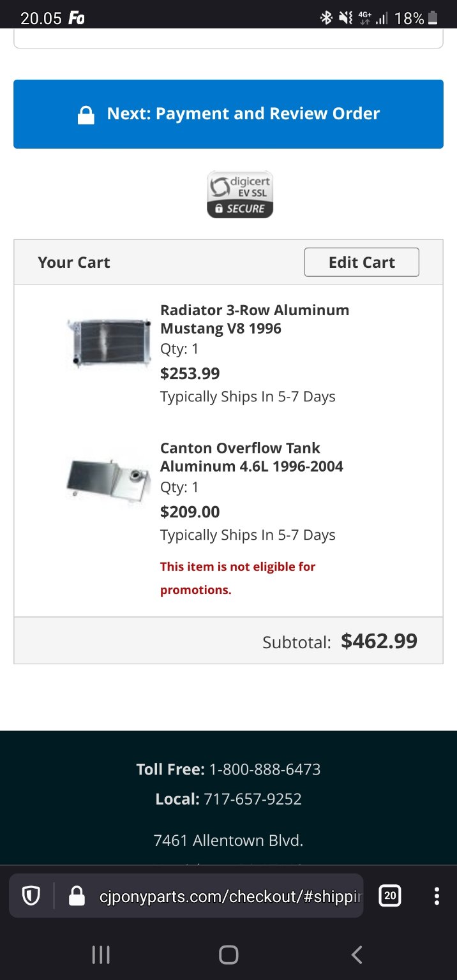Tap the battery indicator in status bar
The height and width of the screenshot is (980, 457).
[433, 18]
